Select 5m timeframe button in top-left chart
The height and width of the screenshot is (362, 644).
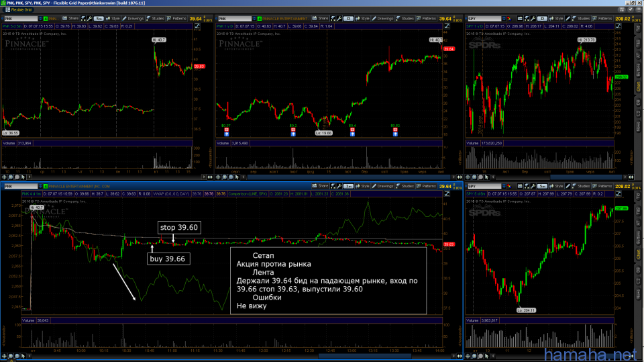pyautogui.click(x=99, y=19)
